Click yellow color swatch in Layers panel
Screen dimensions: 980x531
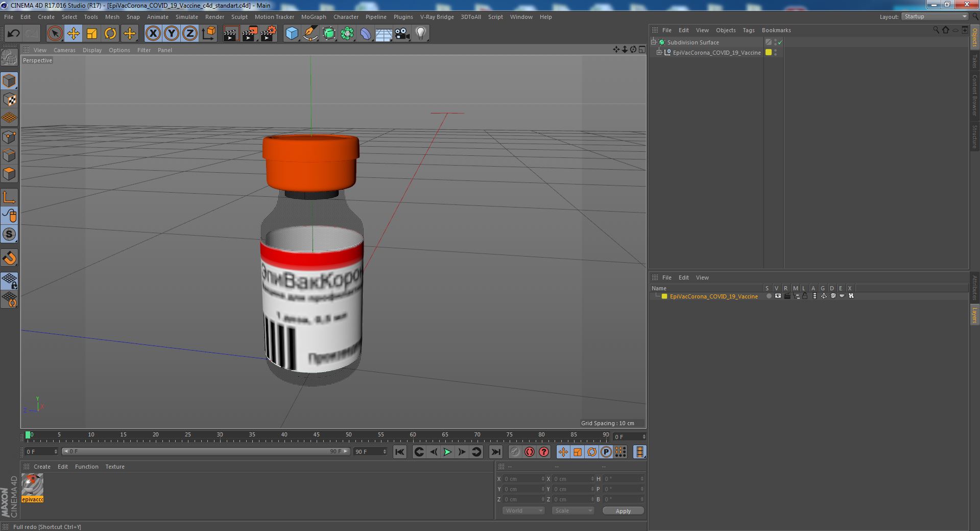[664, 296]
